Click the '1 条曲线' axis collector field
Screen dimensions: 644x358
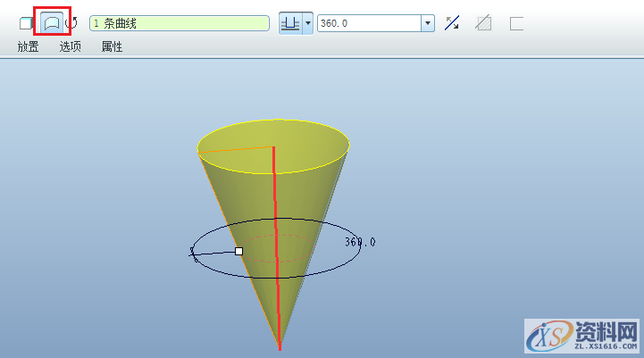point(179,23)
